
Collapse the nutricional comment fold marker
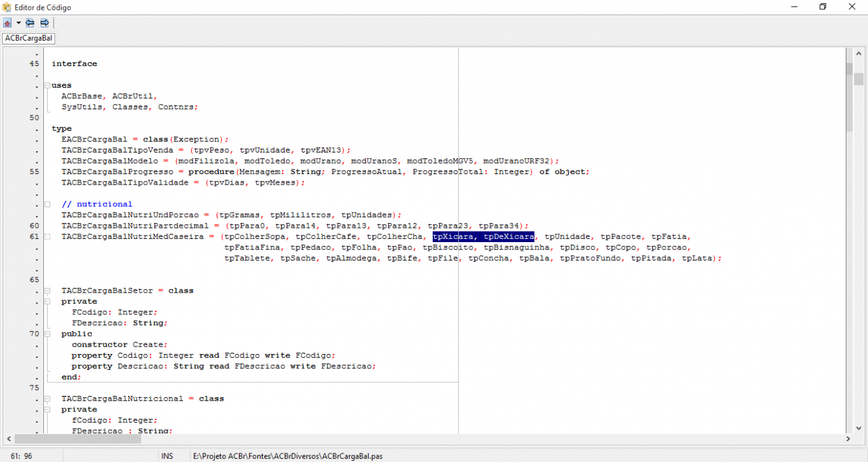pyautogui.click(x=47, y=204)
